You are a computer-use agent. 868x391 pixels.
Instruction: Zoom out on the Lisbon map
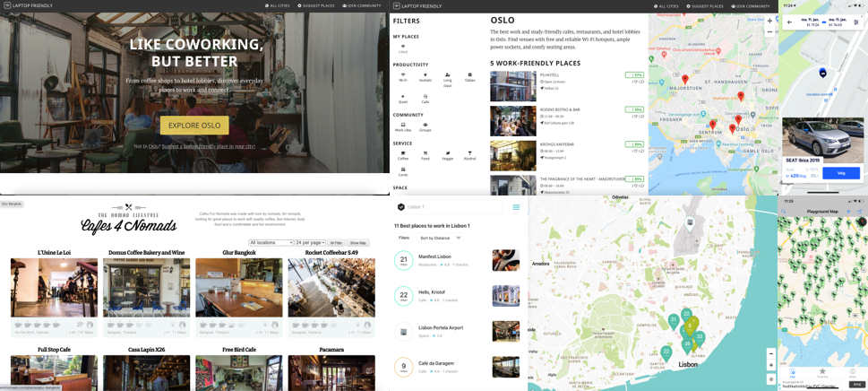[771, 353]
